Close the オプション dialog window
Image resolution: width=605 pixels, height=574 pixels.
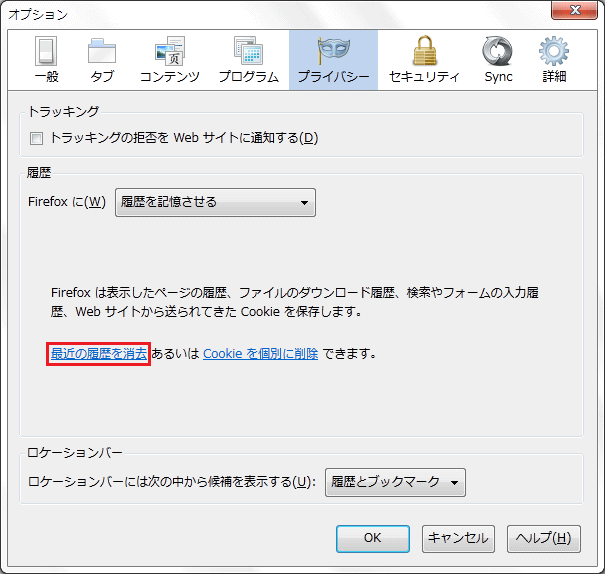click(x=574, y=10)
